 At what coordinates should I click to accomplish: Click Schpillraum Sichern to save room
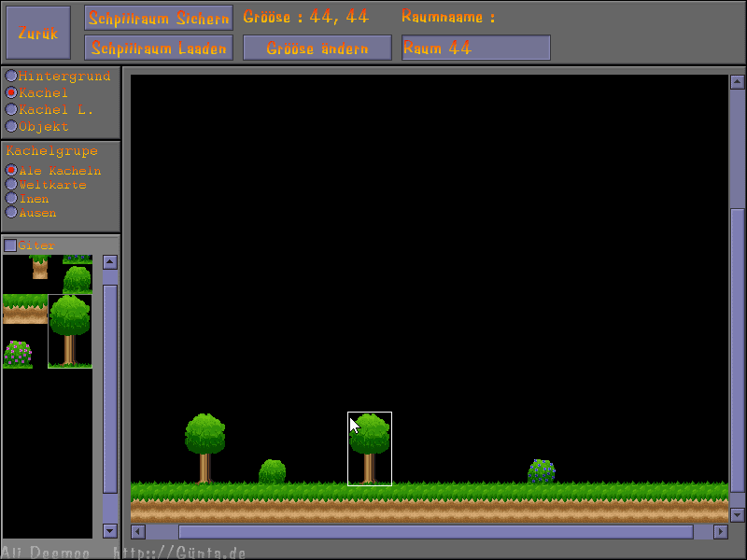point(159,19)
